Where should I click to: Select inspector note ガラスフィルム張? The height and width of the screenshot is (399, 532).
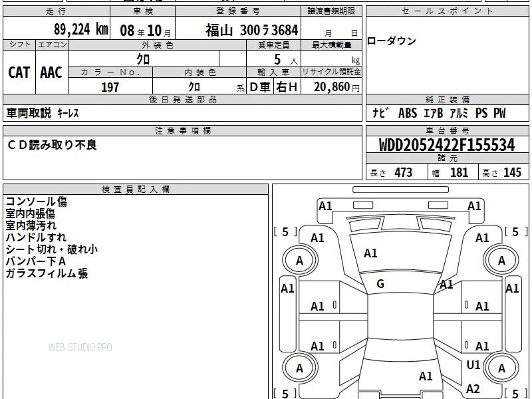[x=47, y=273]
